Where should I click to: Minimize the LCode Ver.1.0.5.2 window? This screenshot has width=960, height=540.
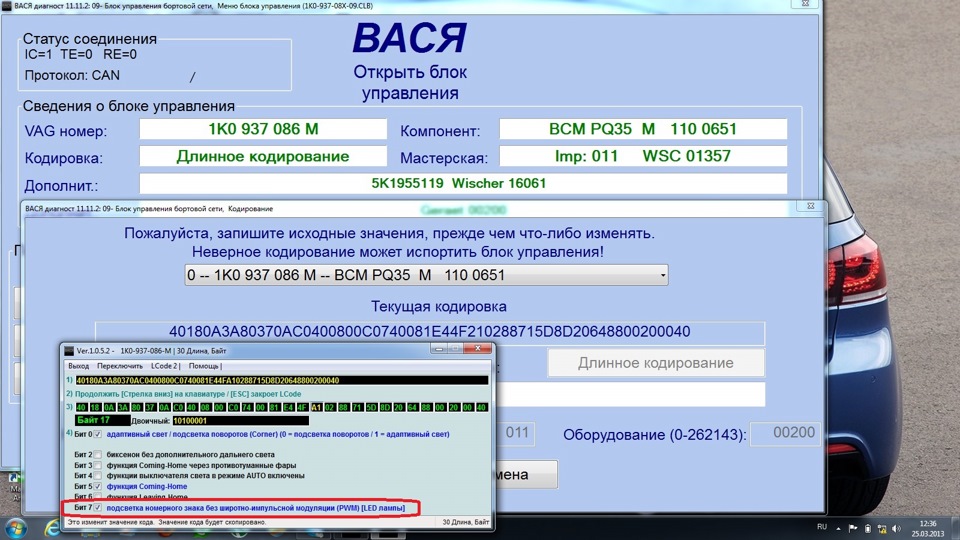click(438, 348)
